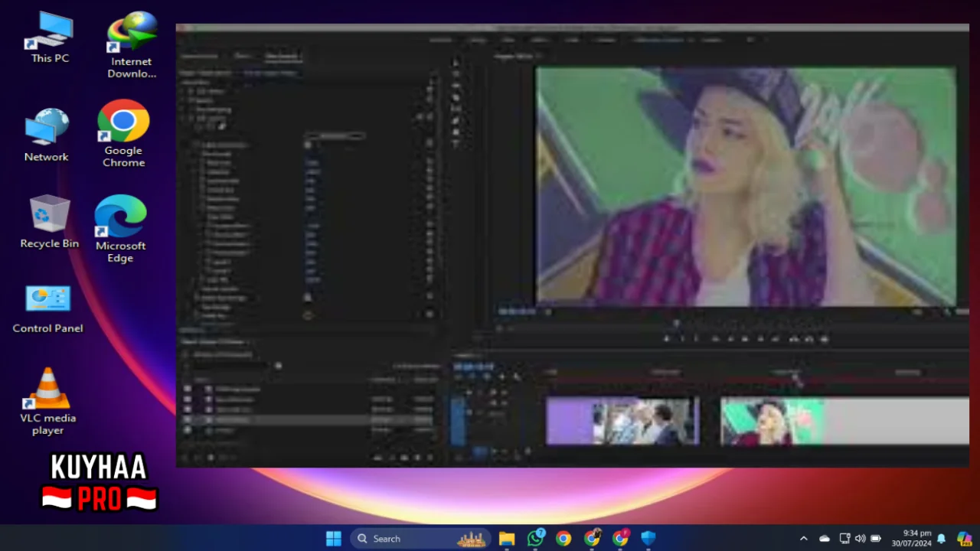The image size is (980, 551).
Task: Open the Copilot icon at taskbar end
Action: click(965, 539)
